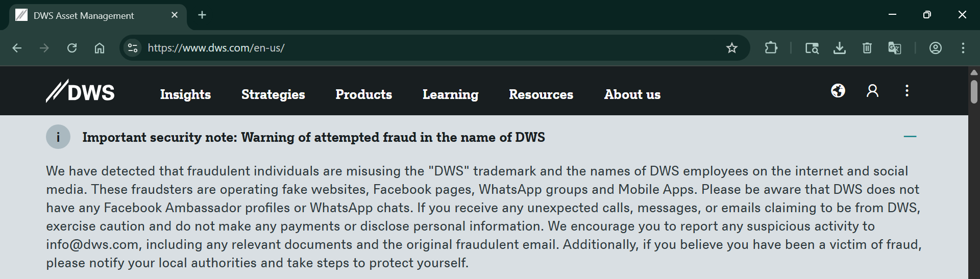Viewport: 980px width, 279px height.
Task: Bookmark page with star icon
Action: click(731, 48)
